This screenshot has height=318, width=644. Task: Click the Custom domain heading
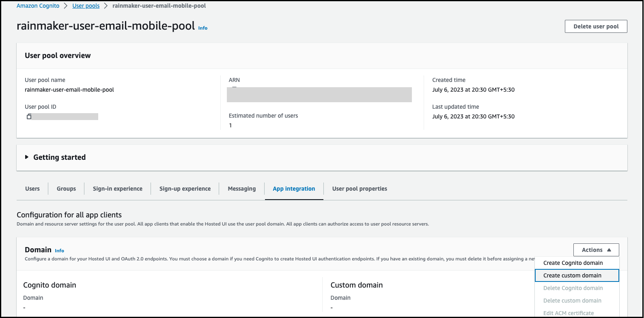[357, 285]
